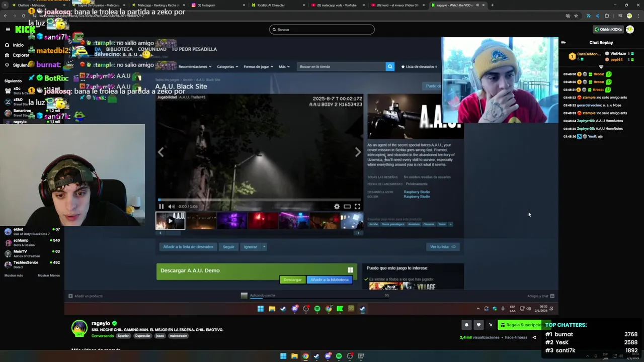Click the Kick search field Buscar
Viewport: 644px width, 362px height.
pyautogui.click(x=322, y=29)
